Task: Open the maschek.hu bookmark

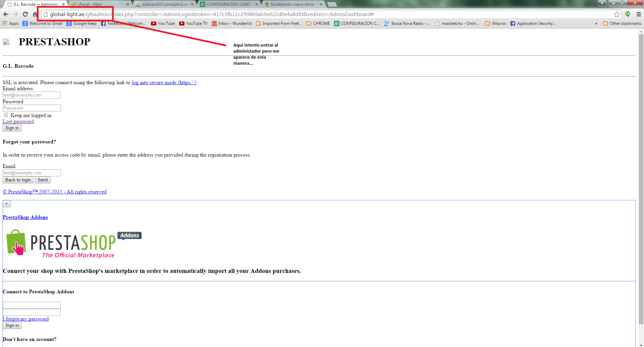Action: click(457, 23)
